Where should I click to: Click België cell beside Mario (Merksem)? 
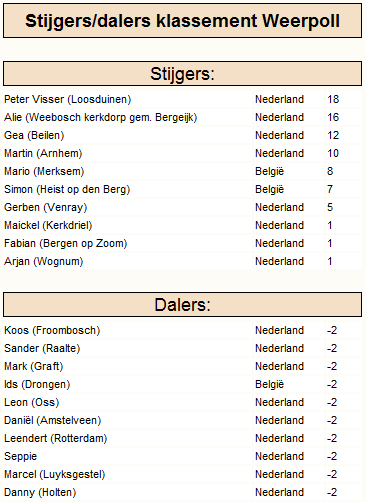[x=269, y=171]
